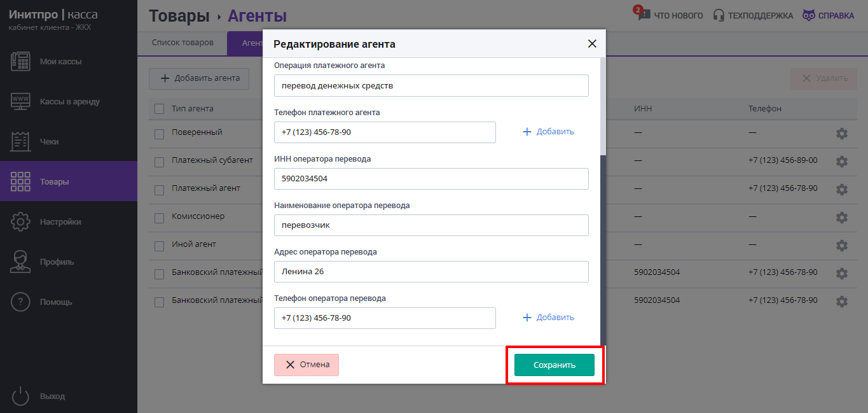Open Мои кассы in sidebar
Image resolution: width=868 pixels, height=413 pixels.
coord(69,62)
